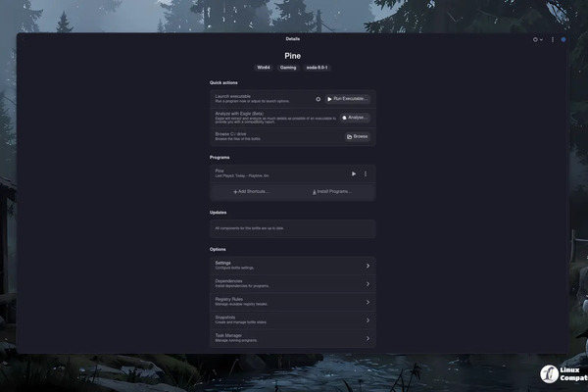Screen dimensions: 588x392
Task: Launch Pine program with play icon
Action: [x=354, y=173]
